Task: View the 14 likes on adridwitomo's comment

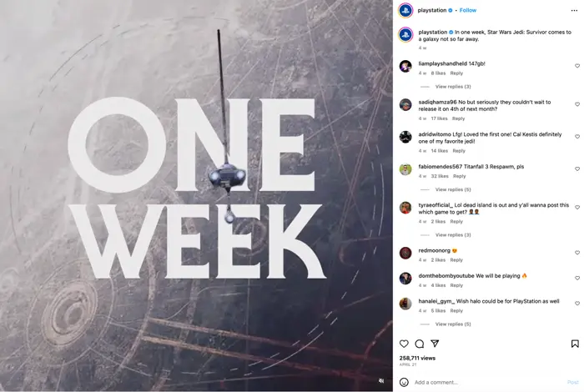Action: 440,151
